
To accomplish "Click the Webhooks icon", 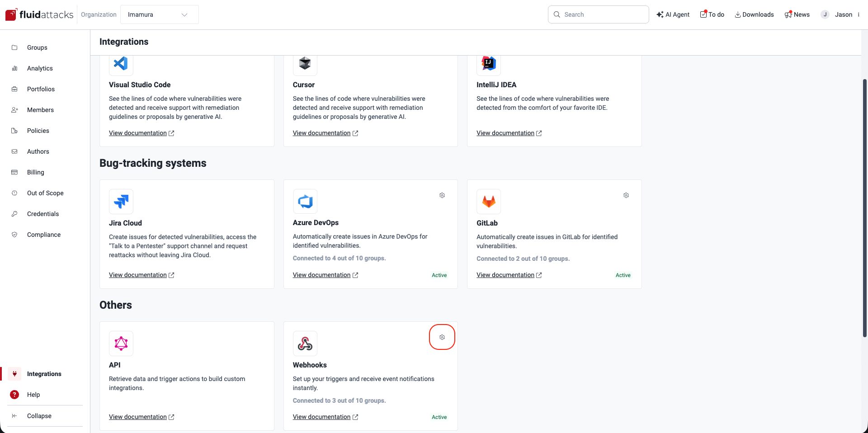I will 305,344.
